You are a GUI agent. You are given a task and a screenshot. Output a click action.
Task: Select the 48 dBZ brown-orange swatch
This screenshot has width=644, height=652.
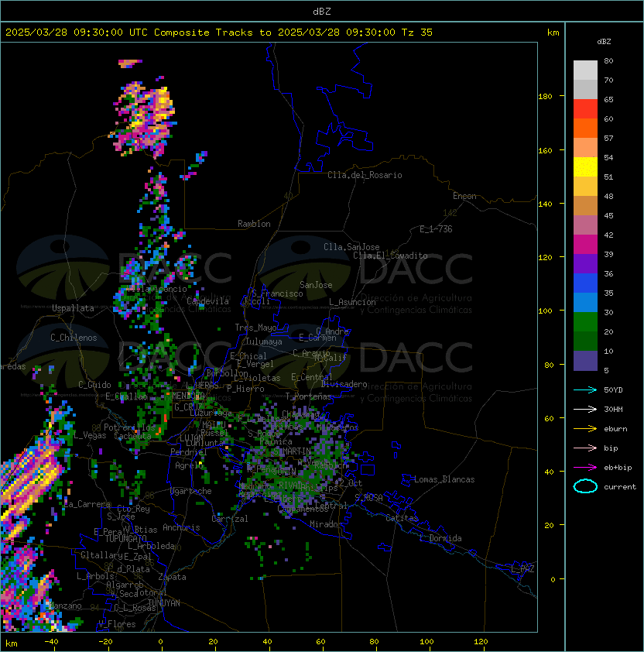(x=585, y=205)
